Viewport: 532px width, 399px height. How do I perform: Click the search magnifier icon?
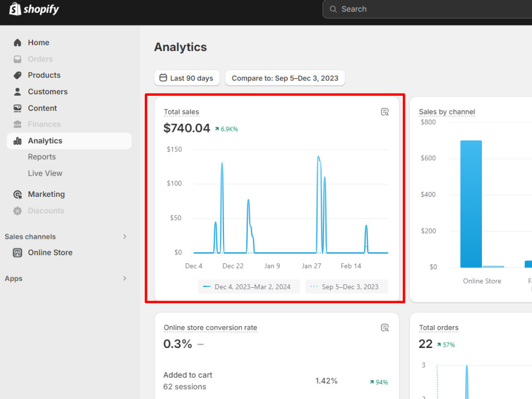pyautogui.click(x=333, y=9)
